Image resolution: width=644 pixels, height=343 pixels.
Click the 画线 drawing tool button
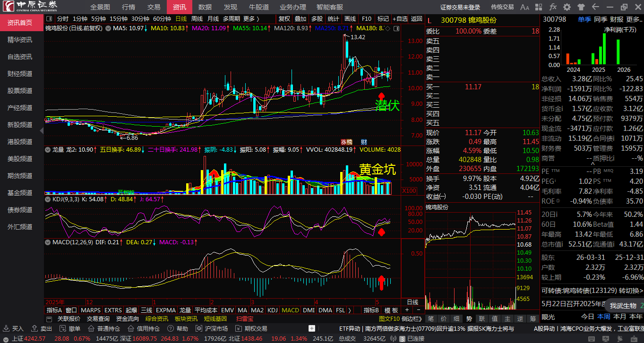(350, 19)
